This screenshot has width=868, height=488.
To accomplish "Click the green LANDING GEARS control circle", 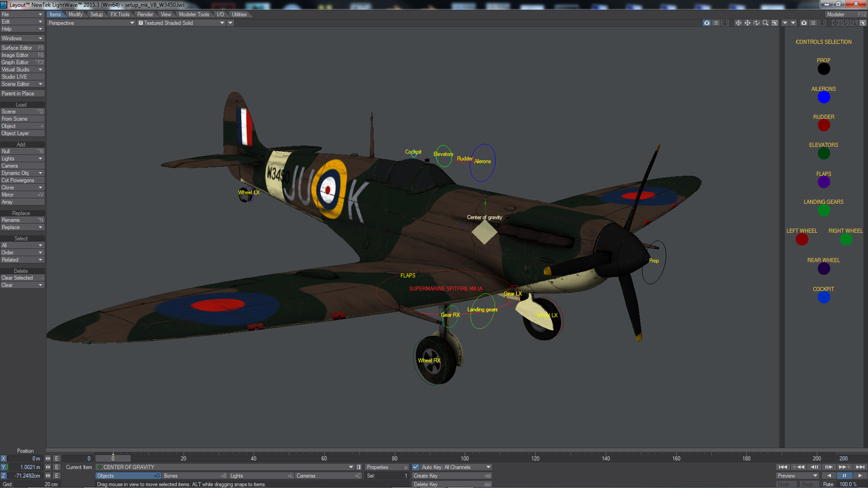I will 824,210.
